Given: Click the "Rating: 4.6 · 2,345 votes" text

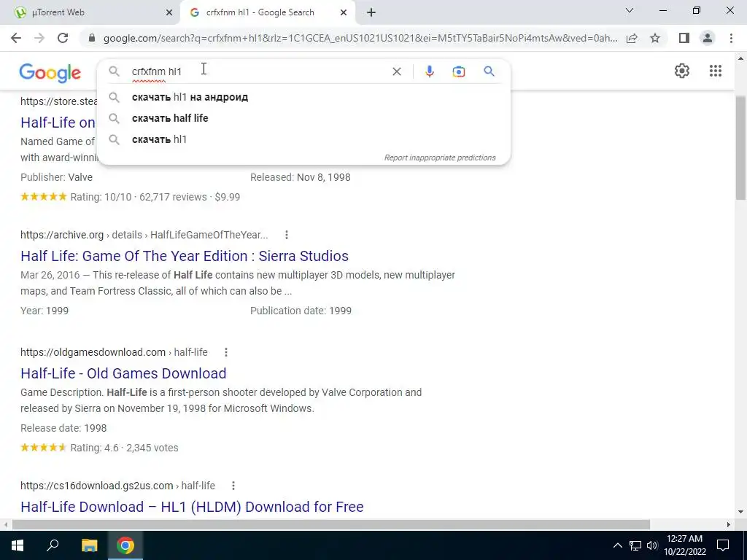Looking at the screenshot, I should 124,448.
